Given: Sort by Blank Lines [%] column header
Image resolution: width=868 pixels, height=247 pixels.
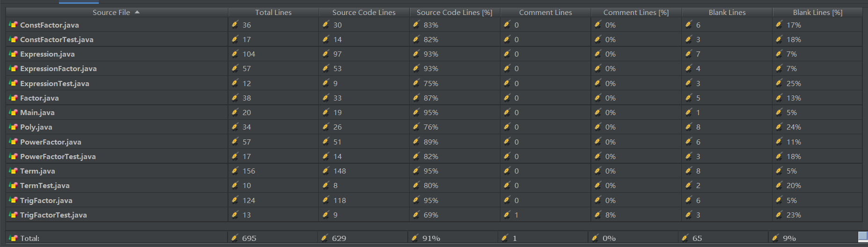Looking at the screenshot, I should (817, 13).
